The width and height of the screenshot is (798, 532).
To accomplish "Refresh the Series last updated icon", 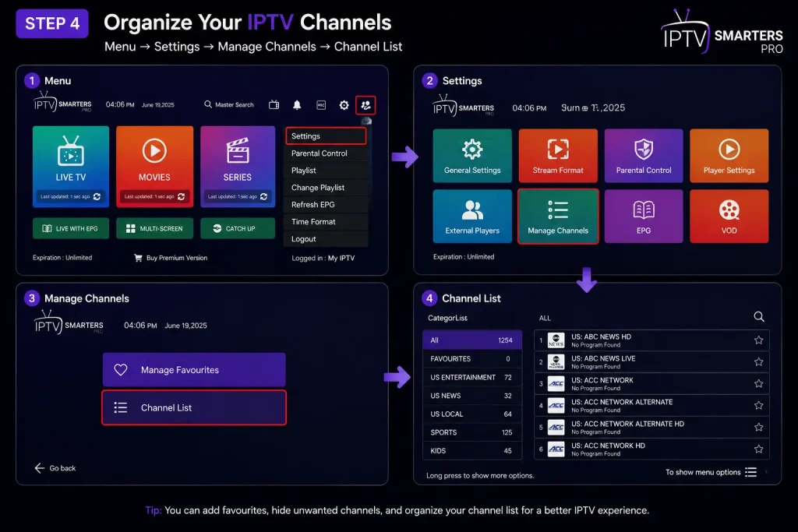I will pos(263,196).
